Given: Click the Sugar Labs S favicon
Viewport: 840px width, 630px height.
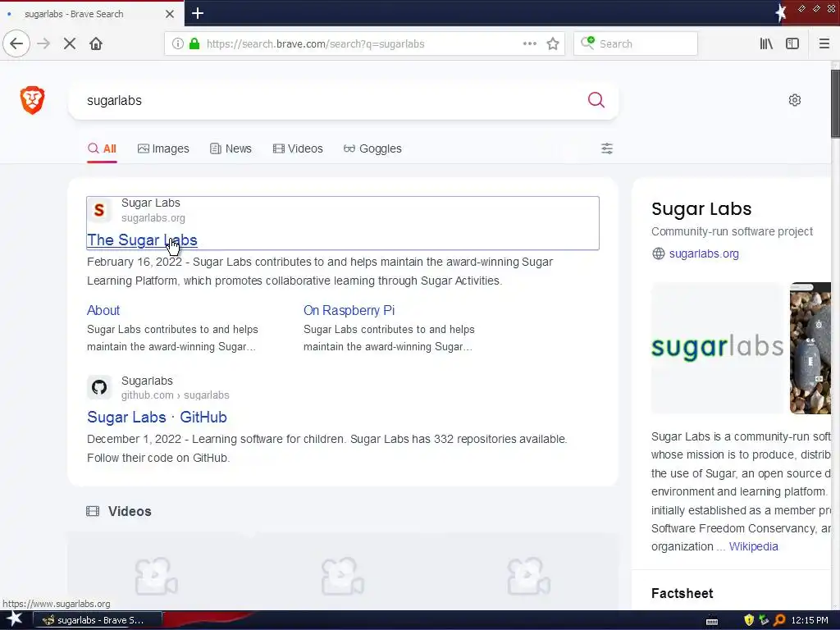Looking at the screenshot, I should (99, 210).
